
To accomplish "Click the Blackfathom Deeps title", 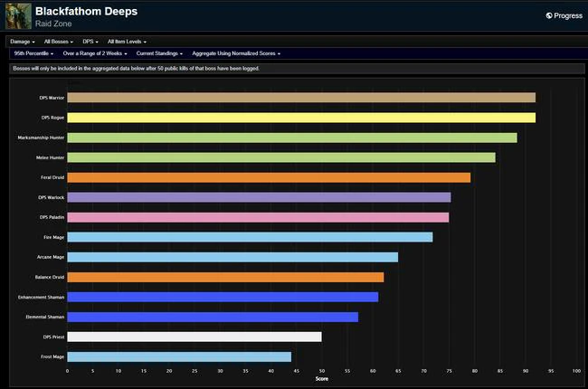I will 86,11.
